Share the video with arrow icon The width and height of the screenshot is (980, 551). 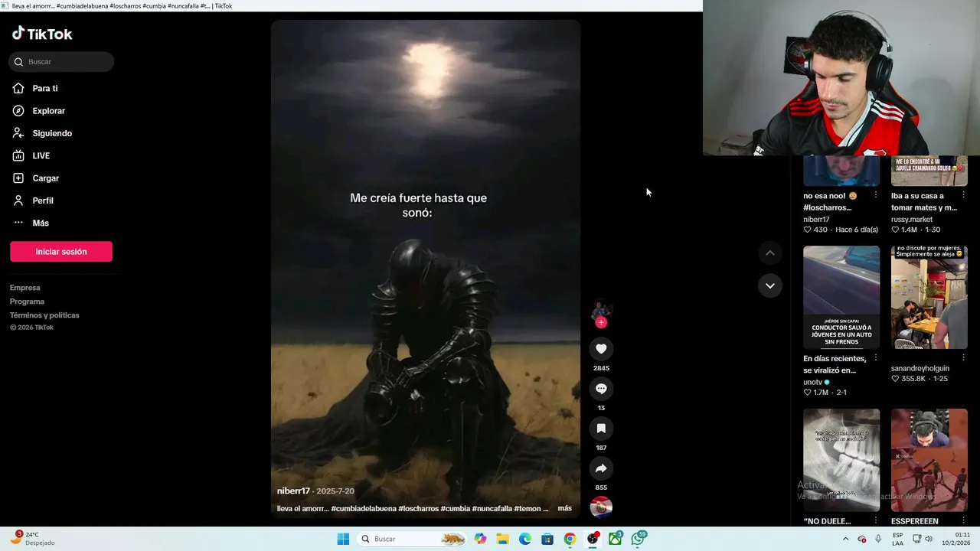click(x=601, y=468)
